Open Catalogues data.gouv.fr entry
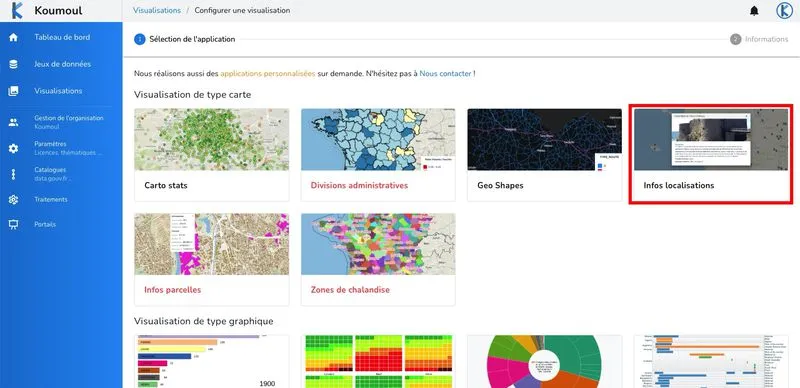Image resolution: width=800 pixels, height=388 pixels. [x=61, y=174]
